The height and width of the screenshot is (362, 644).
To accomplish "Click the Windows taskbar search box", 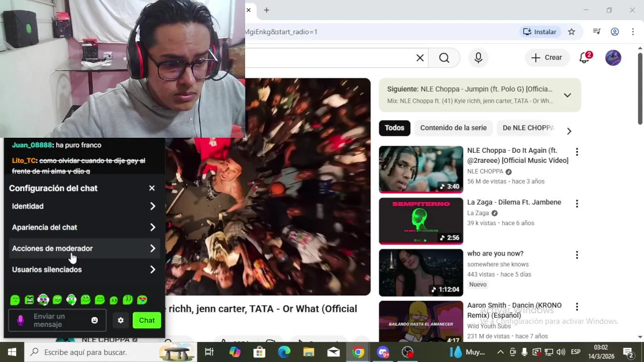I will [110, 352].
